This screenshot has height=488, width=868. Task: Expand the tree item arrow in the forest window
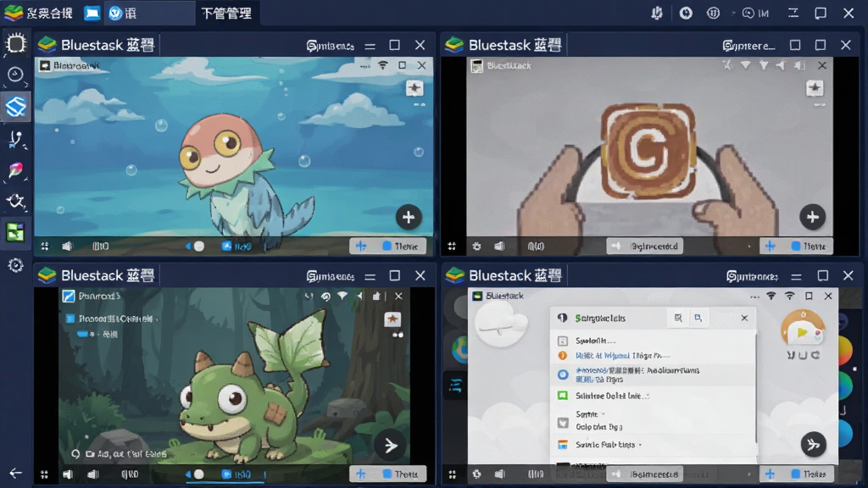pyautogui.click(x=157, y=319)
